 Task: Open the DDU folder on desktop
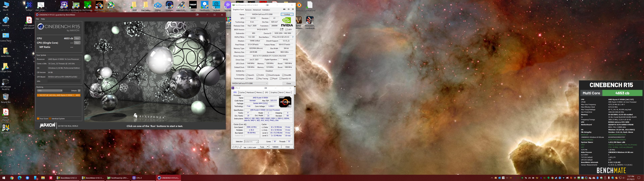[x=134, y=6]
